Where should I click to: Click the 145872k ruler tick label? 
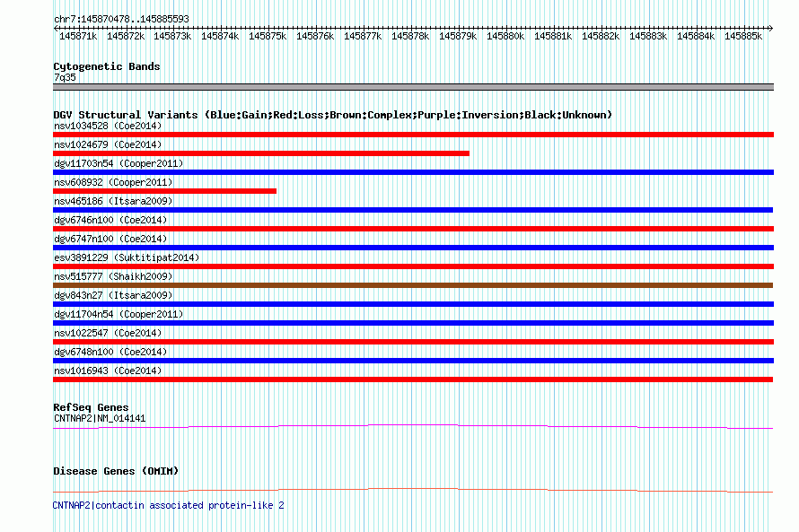point(126,36)
